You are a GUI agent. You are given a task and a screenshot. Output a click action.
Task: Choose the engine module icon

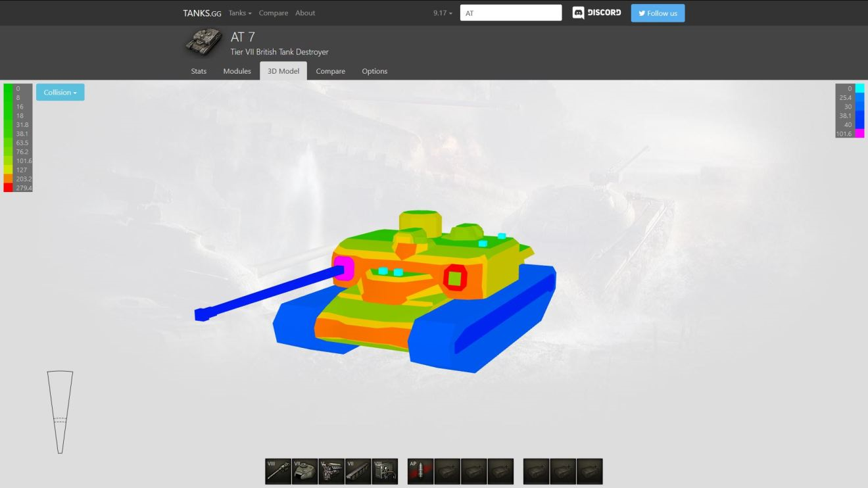click(331, 472)
